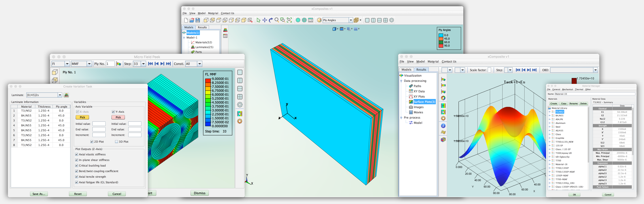644x204 pixels.
Task: Click the 45.0 orange swatch in Ply Angles legend
Action: point(441,39)
